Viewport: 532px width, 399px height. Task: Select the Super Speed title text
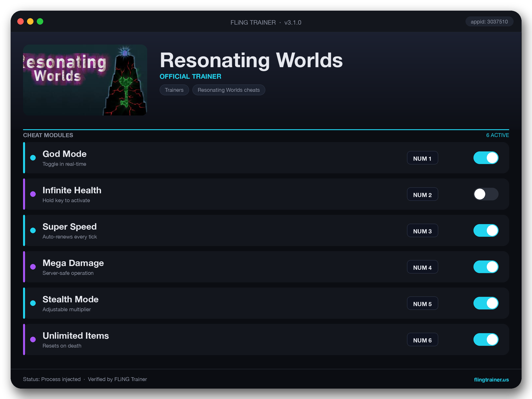pyautogui.click(x=70, y=227)
